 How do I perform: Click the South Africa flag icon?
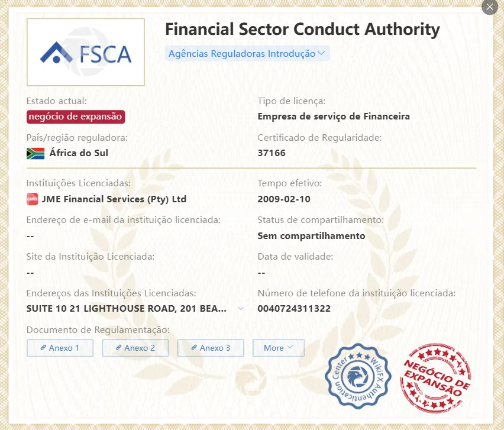35,153
